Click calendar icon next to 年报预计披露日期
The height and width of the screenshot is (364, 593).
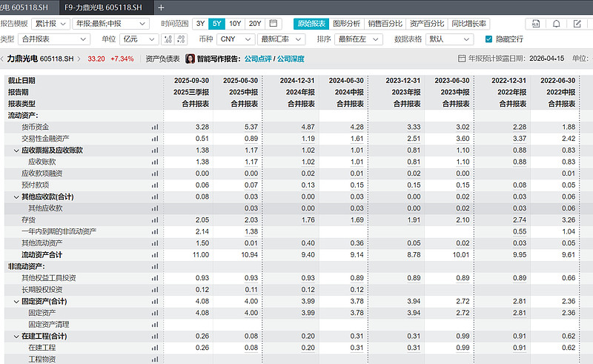coord(463,59)
